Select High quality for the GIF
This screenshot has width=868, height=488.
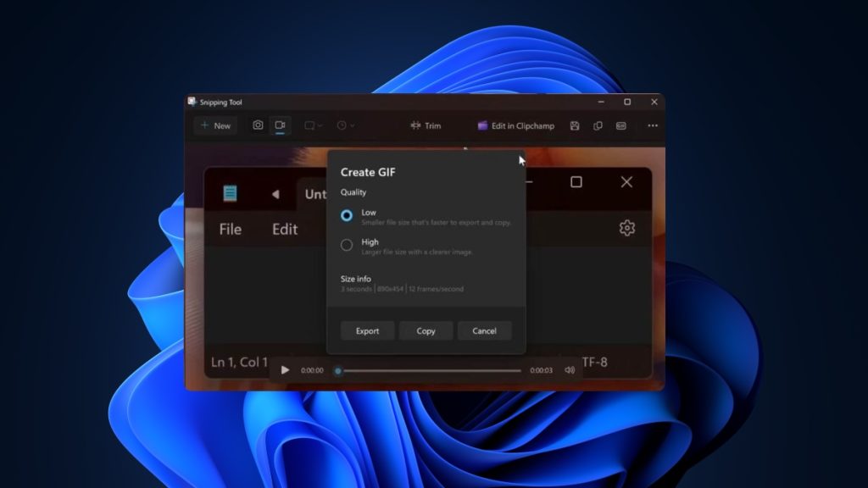pos(347,244)
